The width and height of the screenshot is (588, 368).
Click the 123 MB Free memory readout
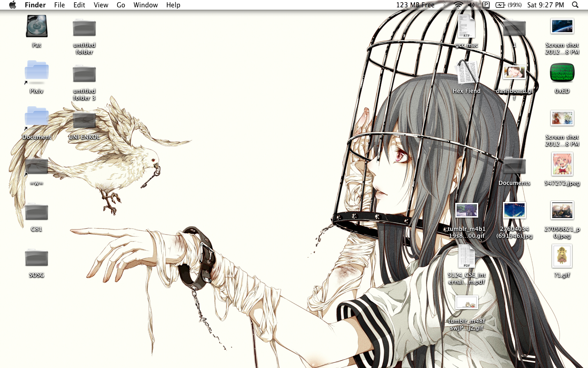[x=415, y=5]
